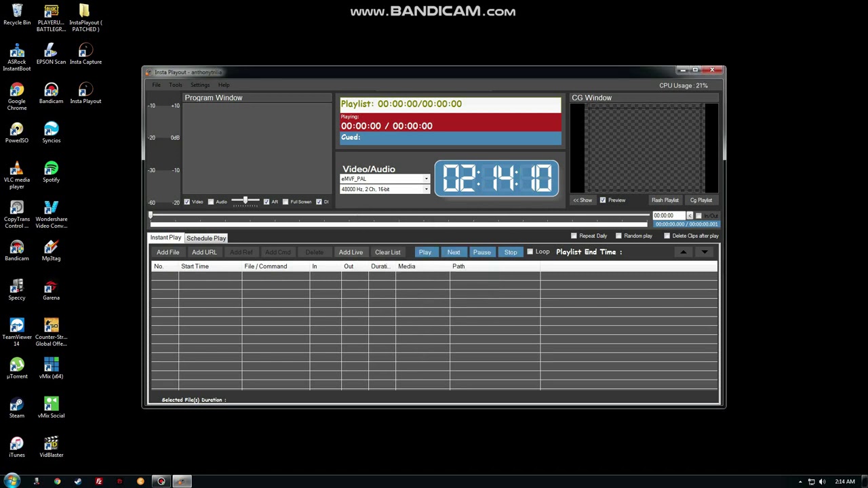
Task: Enable Repeat Daily option
Action: coord(574,236)
